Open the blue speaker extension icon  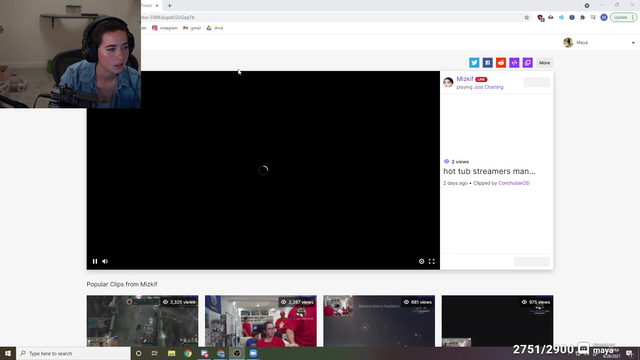[x=561, y=18]
